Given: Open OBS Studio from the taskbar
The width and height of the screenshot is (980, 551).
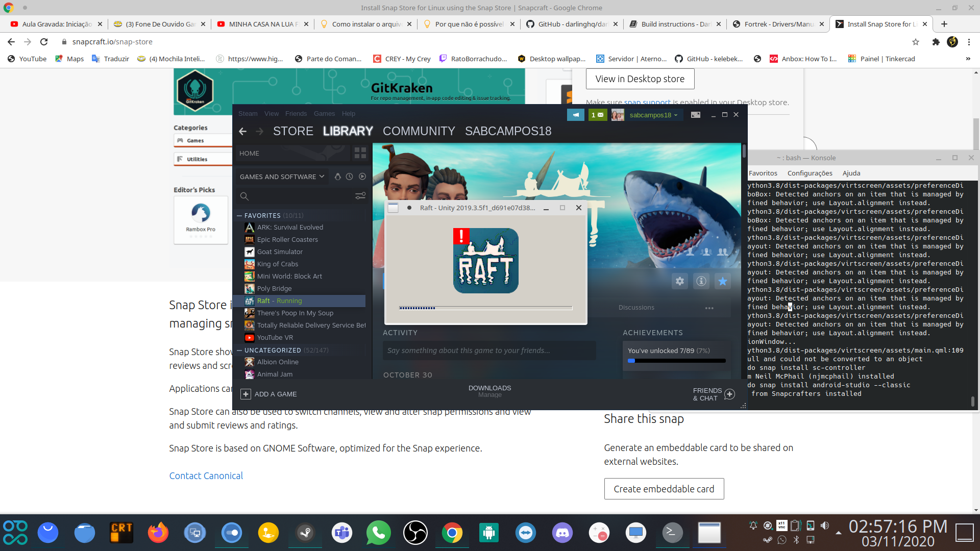Looking at the screenshot, I should [415, 533].
